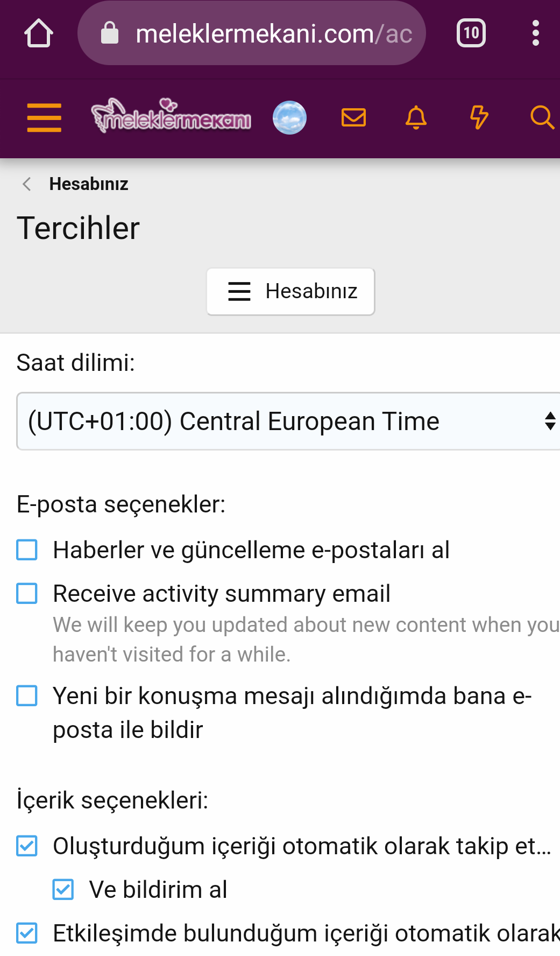Open the browser tabs counter
The width and height of the screenshot is (560, 956).
click(471, 33)
